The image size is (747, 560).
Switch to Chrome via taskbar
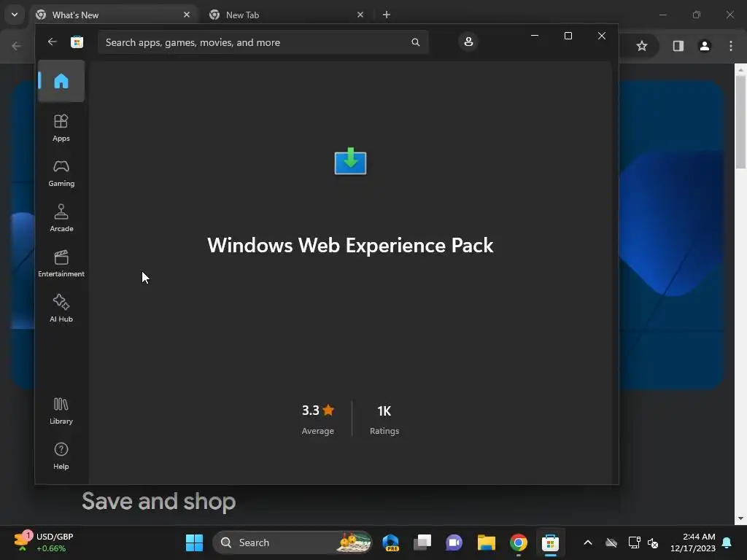click(519, 542)
